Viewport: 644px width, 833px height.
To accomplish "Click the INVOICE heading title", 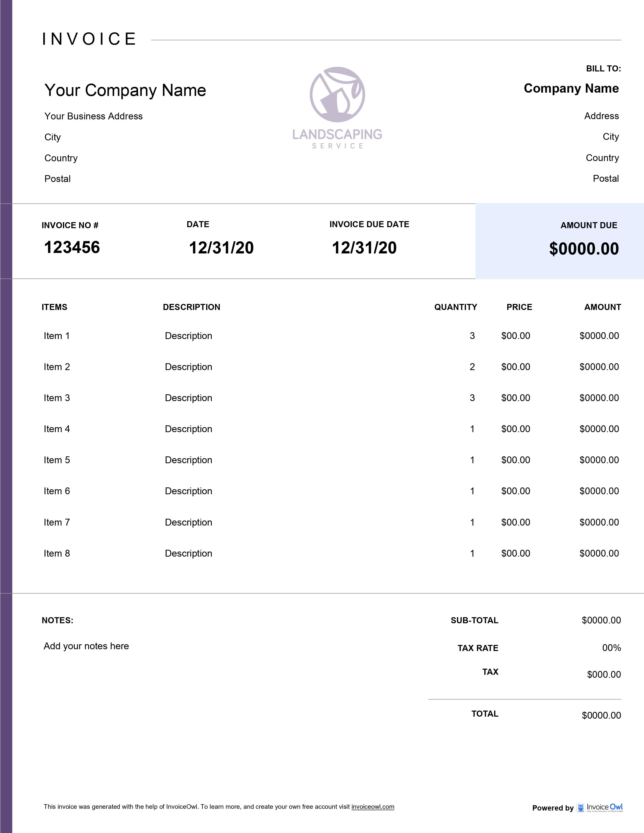I will pyautogui.click(x=89, y=39).
